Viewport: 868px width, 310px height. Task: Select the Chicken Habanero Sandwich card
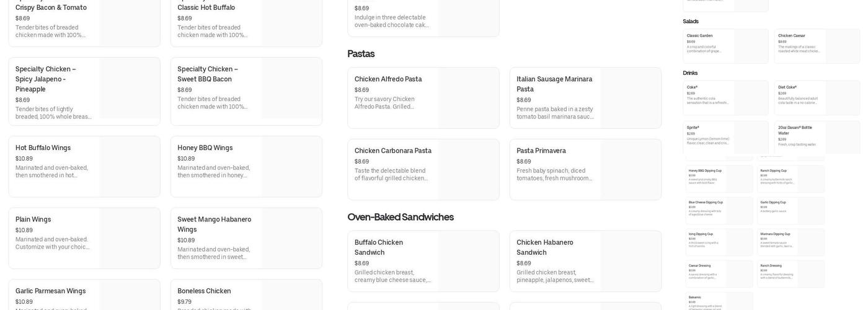pos(585,261)
